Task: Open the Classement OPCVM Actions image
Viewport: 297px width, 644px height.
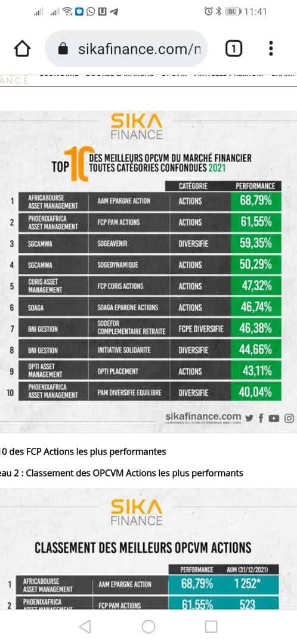Action: click(148, 550)
